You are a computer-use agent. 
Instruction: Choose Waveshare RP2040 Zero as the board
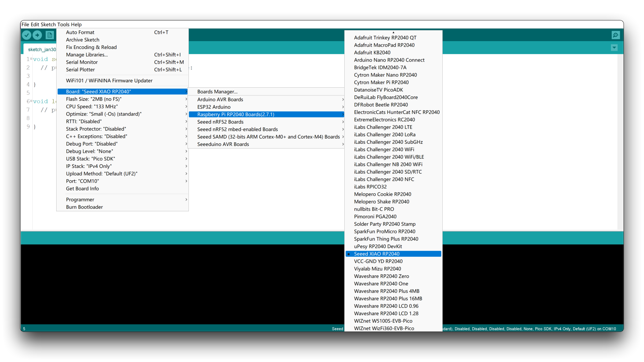click(381, 276)
